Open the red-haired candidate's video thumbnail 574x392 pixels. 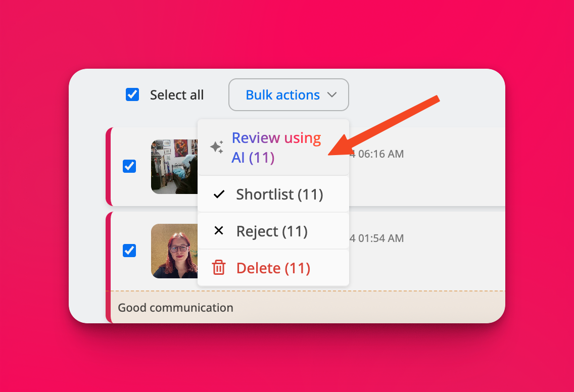click(x=174, y=251)
